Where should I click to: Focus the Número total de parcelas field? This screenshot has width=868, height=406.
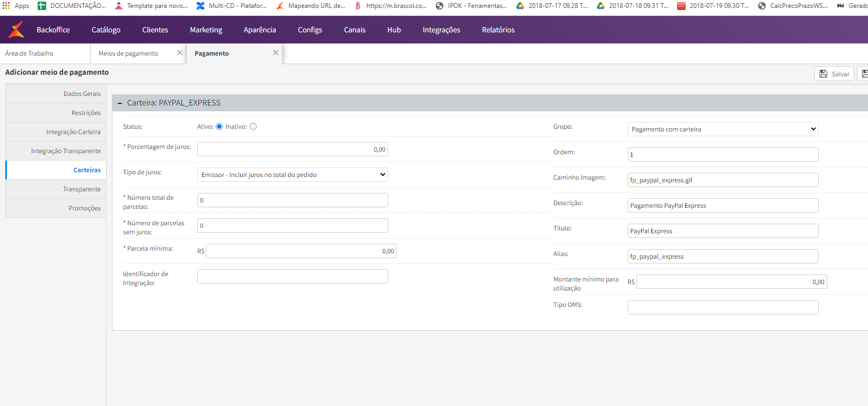[293, 200]
